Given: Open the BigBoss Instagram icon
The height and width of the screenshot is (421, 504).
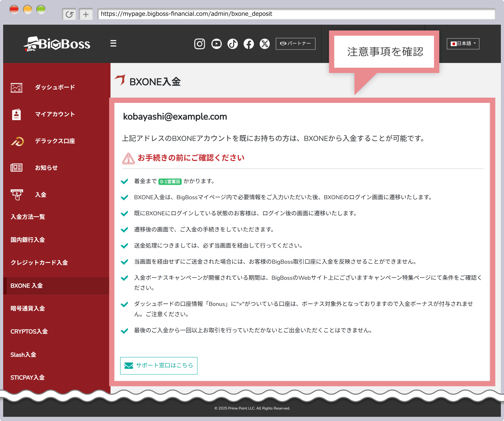Looking at the screenshot, I should tap(199, 44).
